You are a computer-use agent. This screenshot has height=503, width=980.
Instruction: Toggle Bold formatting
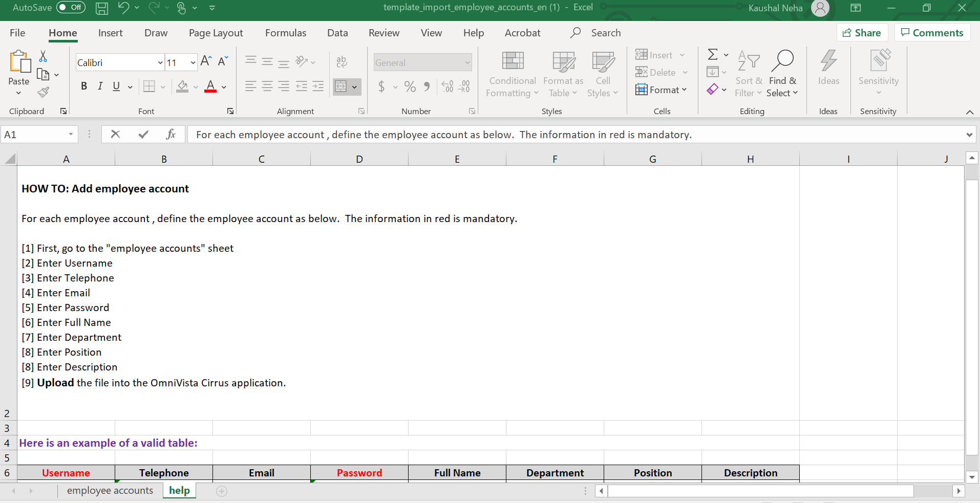[84, 86]
